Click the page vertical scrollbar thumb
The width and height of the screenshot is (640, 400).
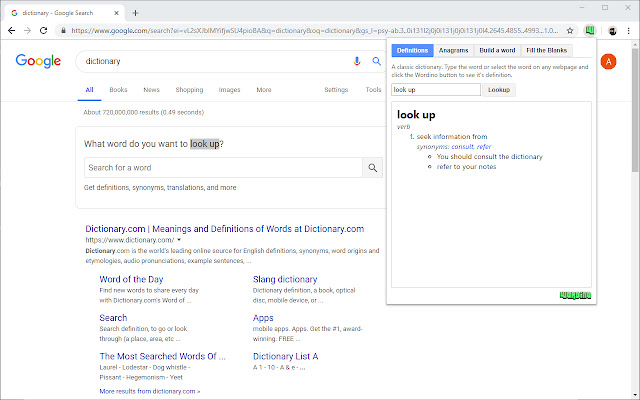tap(635, 110)
